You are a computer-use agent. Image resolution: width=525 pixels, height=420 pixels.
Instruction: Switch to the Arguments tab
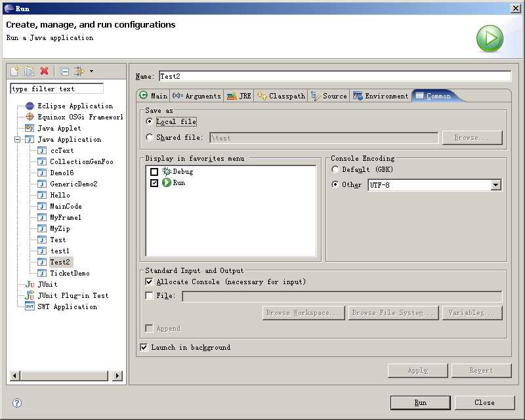pyautogui.click(x=196, y=96)
